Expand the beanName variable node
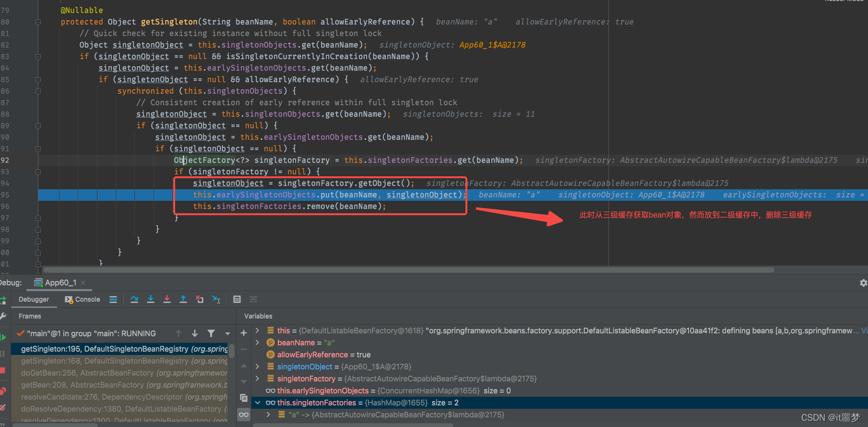 [x=258, y=342]
